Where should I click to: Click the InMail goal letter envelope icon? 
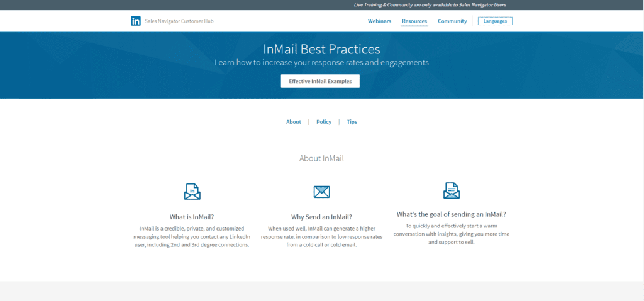[x=452, y=190]
